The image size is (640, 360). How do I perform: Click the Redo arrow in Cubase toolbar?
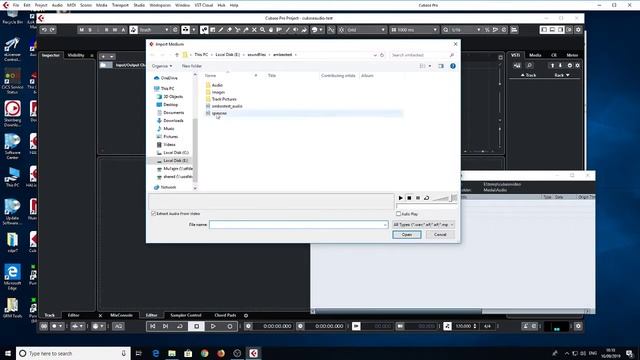[x=52, y=30]
